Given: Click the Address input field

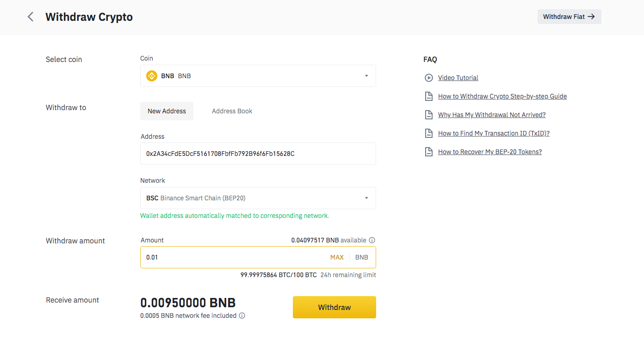Looking at the screenshot, I should pyautogui.click(x=258, y=154).
